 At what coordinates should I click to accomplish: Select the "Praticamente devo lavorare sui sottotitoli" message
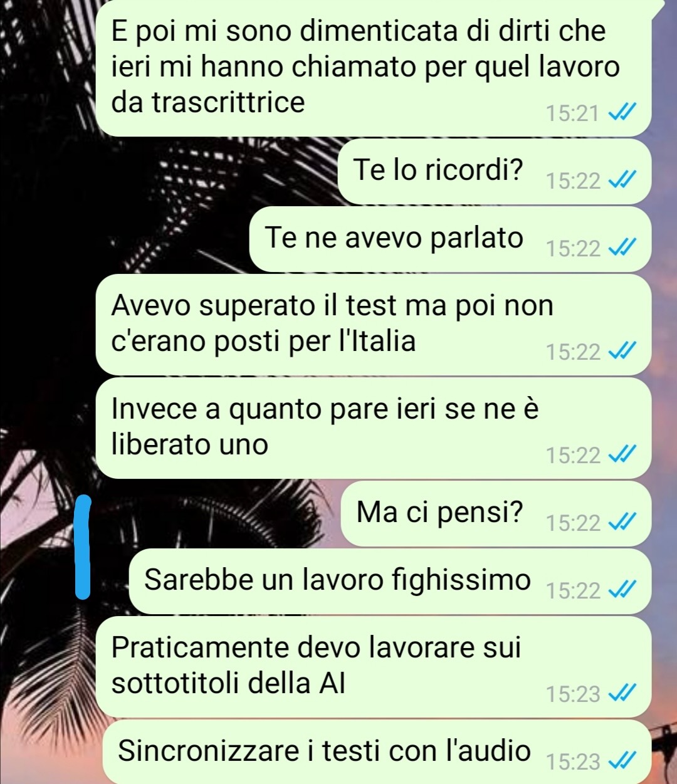pyautogui.click(x=374, y=667)
